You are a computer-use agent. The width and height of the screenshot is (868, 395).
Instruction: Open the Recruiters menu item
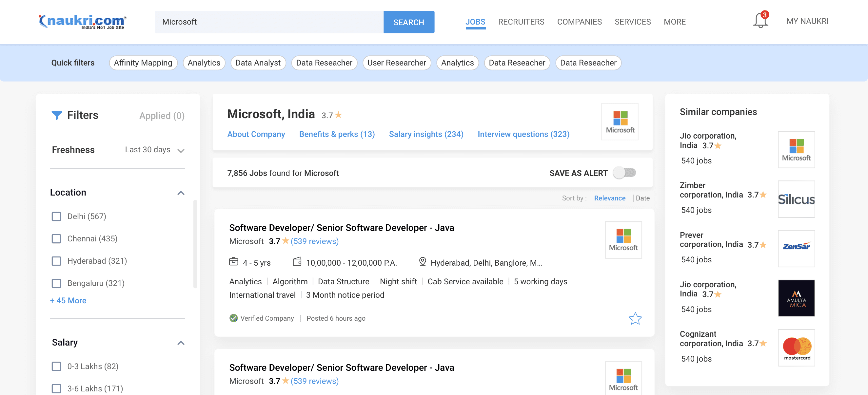coord(521,22)
